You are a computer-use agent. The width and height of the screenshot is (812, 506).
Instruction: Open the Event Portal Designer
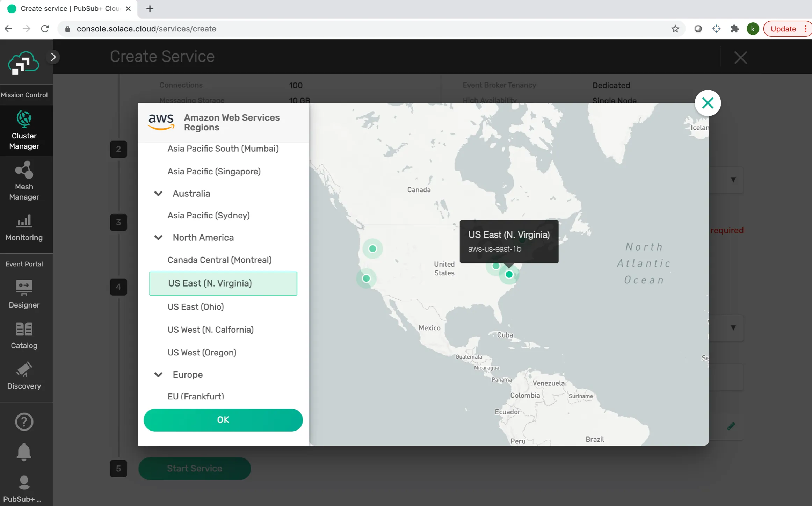click(x=24, y=294)
